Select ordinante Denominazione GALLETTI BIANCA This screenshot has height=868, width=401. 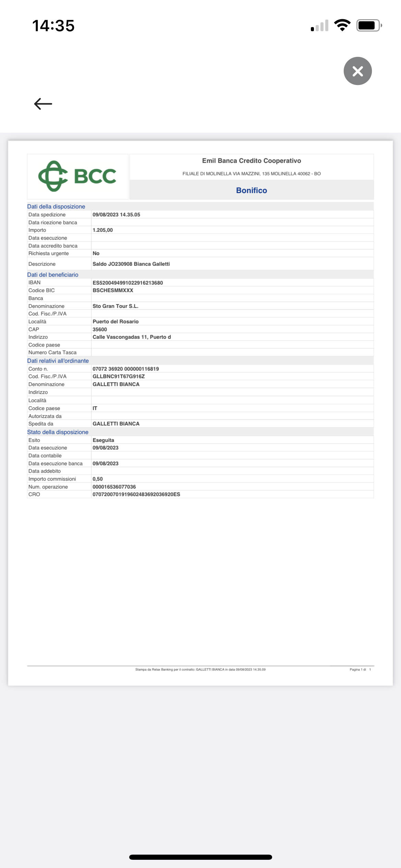point(116,384)
